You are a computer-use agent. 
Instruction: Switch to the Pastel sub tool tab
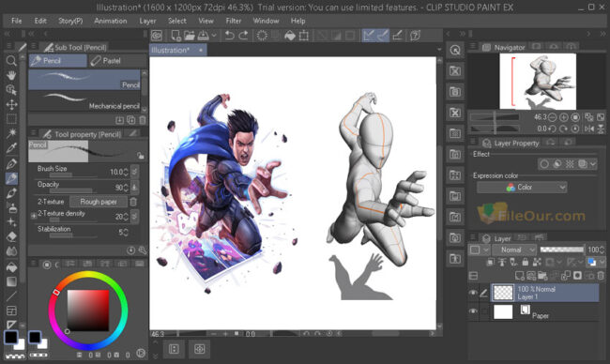(117, 61)
